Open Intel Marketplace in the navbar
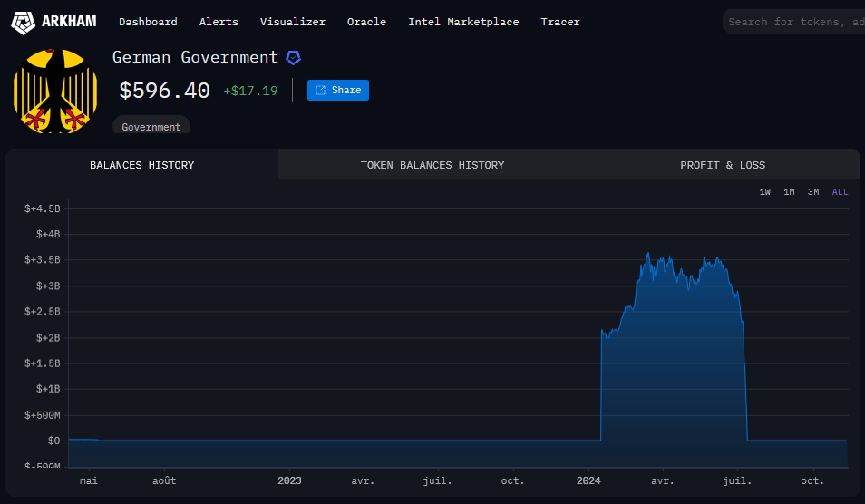Viewport: 865px width, 504px height. [x=463, y=22]
